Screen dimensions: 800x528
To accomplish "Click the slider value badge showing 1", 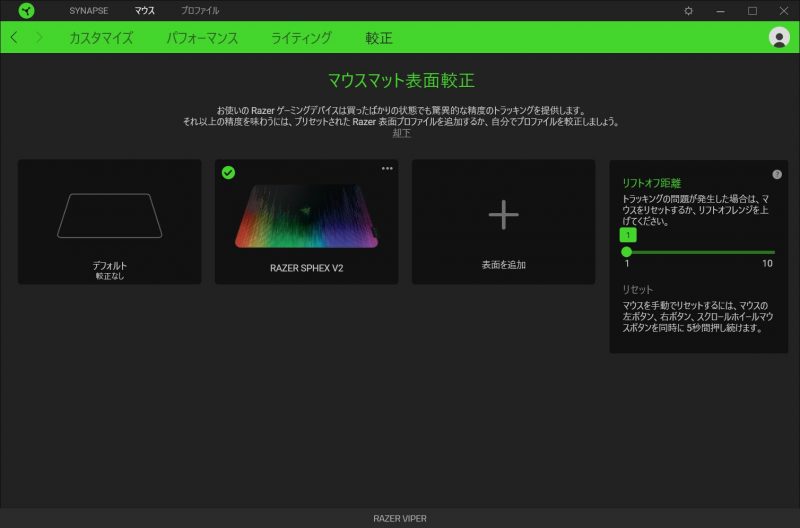I will coord(628,235).
